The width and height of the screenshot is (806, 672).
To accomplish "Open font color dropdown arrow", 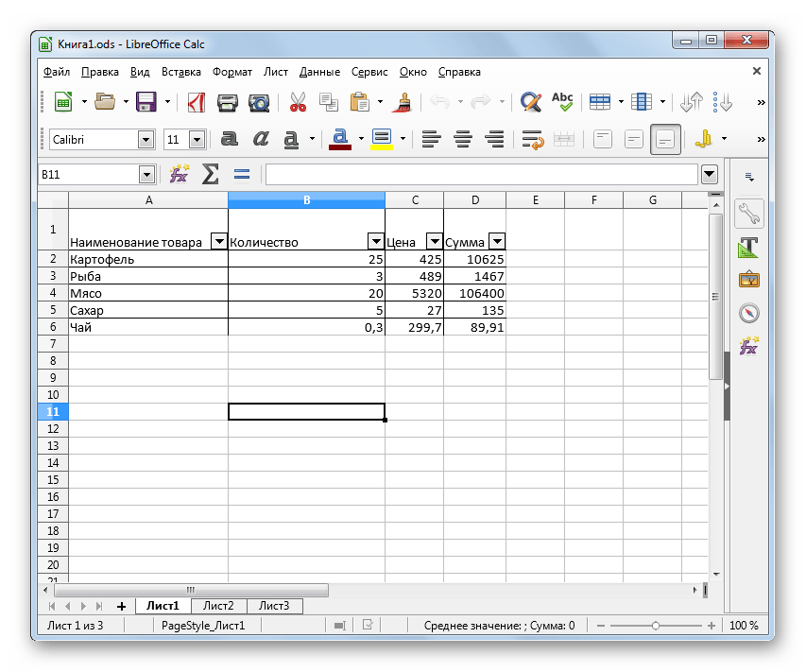I will tap(361, 138).
